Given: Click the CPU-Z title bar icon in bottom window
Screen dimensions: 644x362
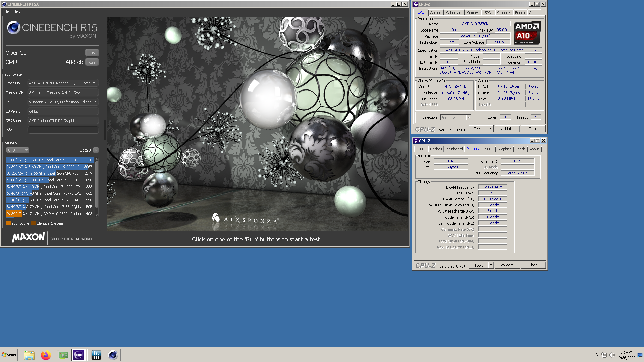Looking at the screenshot, I should click(x=416, y=141).
